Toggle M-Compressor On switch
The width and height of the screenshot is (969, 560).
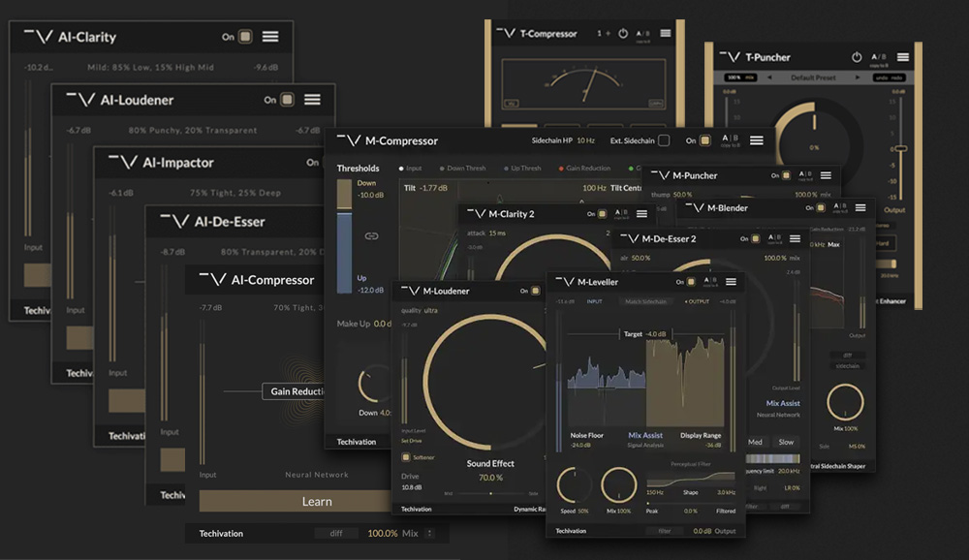pos(705,140)
